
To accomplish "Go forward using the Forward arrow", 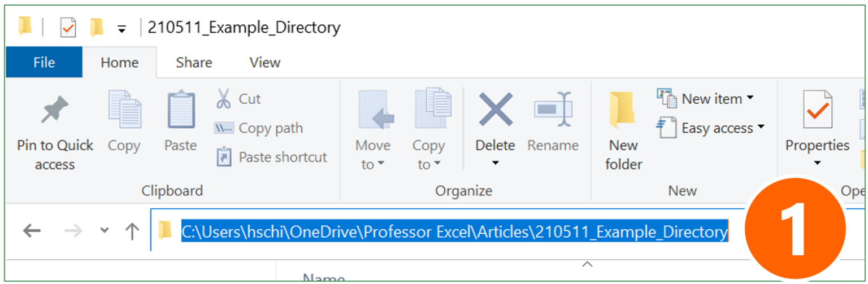I will (x=73, y=230).
